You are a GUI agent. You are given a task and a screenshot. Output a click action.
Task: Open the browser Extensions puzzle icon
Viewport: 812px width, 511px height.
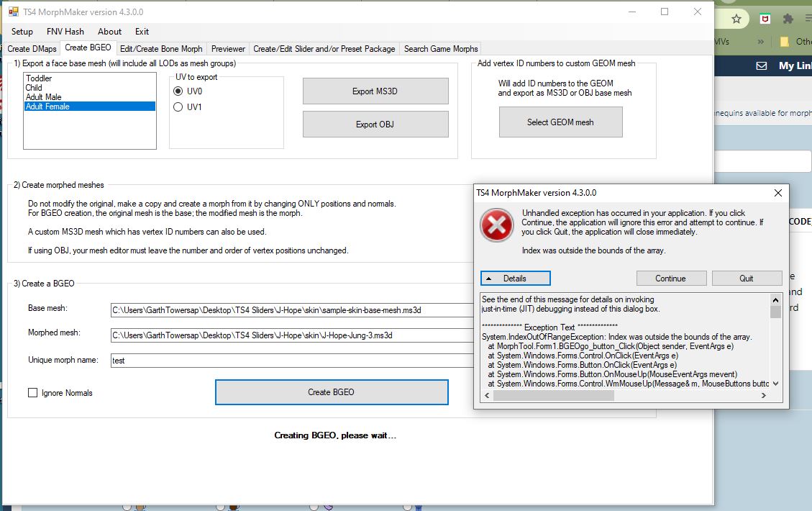[788, 19]
